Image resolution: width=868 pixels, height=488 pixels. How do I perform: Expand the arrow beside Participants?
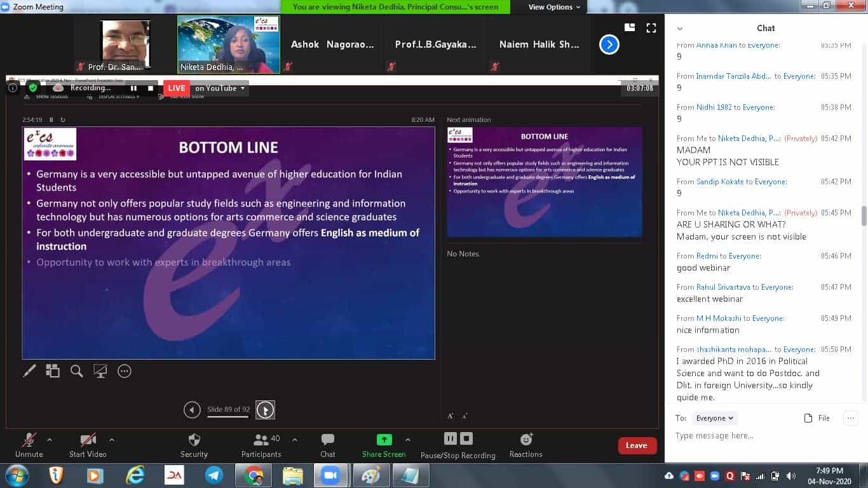[x=295, y=440]
